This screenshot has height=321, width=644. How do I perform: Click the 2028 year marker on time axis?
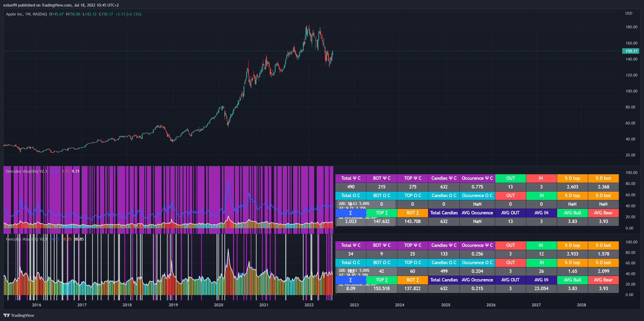click(x=581, y=305)
